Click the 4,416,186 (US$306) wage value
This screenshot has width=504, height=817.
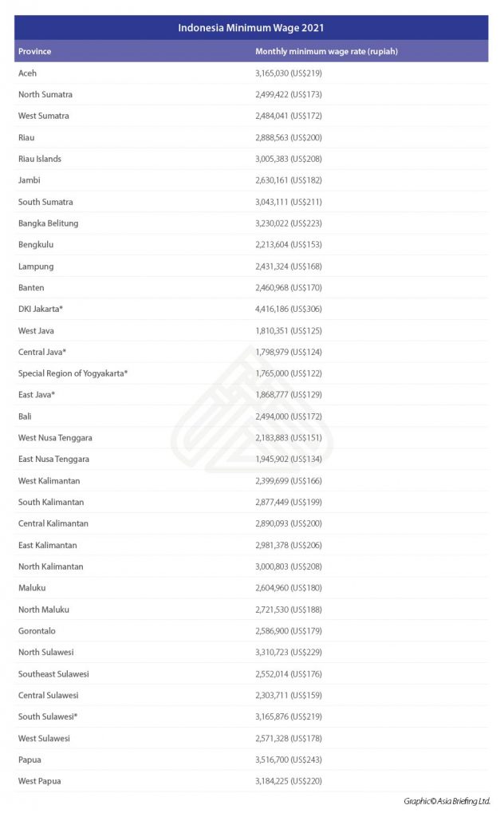(x=289, y=309)
